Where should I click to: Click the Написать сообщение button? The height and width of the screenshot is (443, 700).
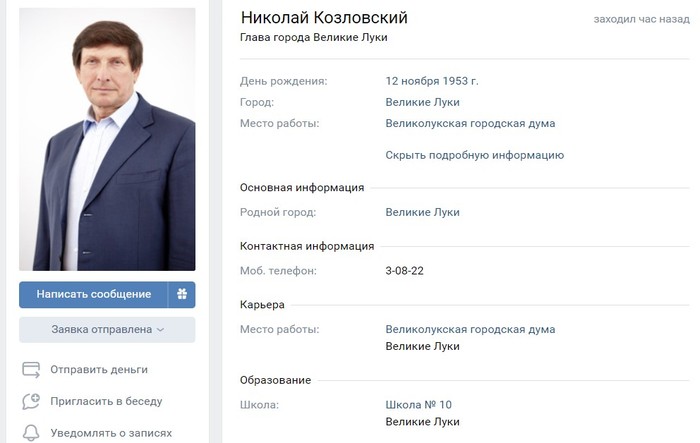click(93, 294)
